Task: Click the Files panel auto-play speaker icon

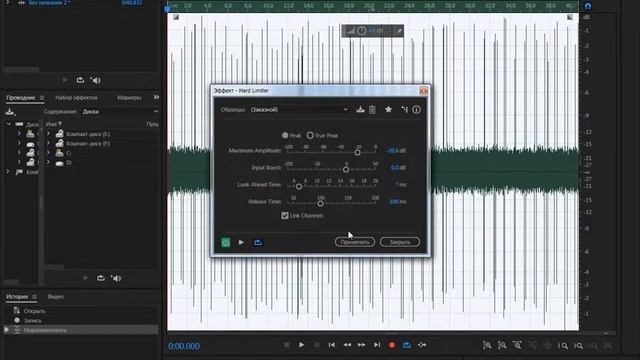Action: 96,80
